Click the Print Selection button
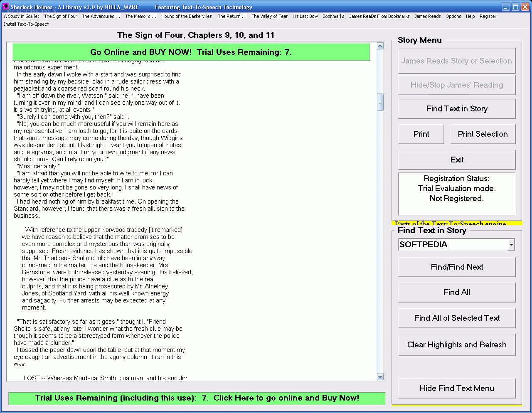532x413 pixels. [483, 134]
